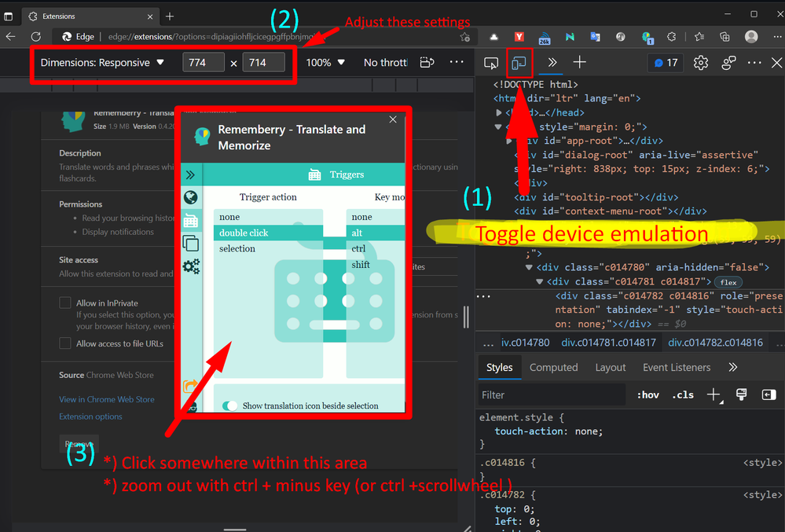The image size is (785, 532).
Task: Refresh the Extensions page
Action: click(x=35, y=36)
